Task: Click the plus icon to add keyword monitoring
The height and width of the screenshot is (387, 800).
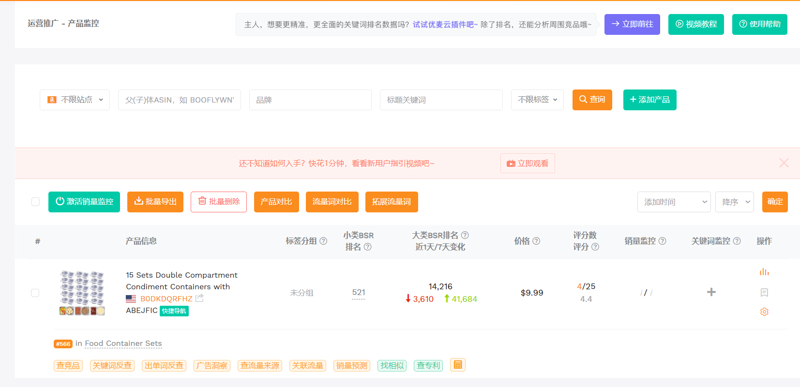Action: 711,292
